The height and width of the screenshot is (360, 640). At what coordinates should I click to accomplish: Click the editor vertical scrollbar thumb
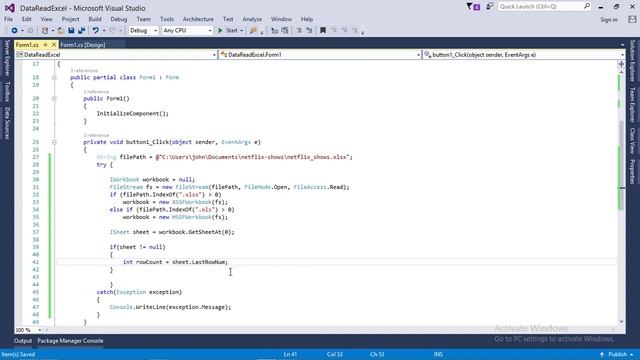(621, 165)
